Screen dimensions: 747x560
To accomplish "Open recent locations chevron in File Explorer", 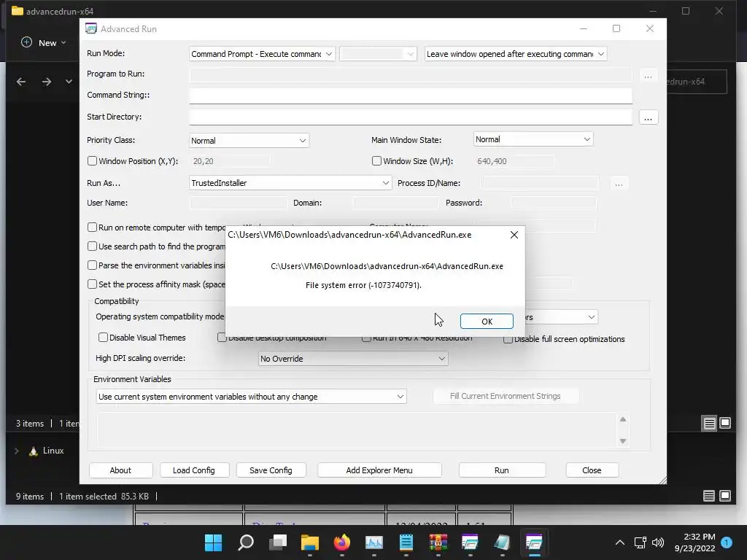I will point(69,82).
